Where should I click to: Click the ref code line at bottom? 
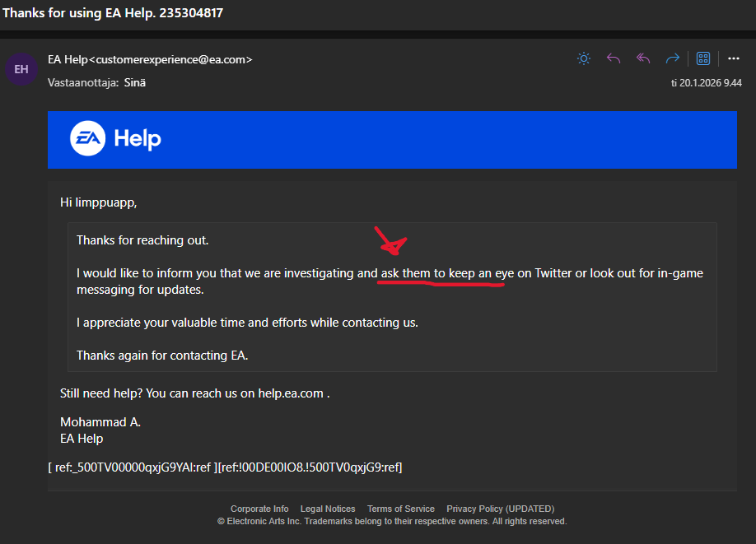point(225,467)
